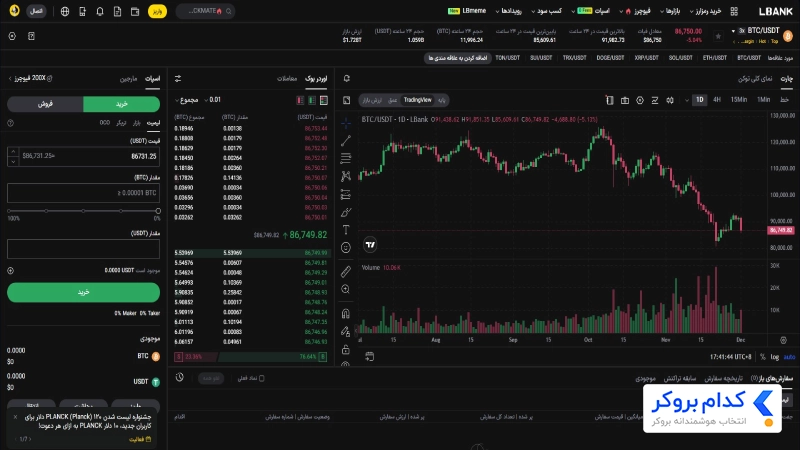Lock all drawing tools icon

point(346,349)
